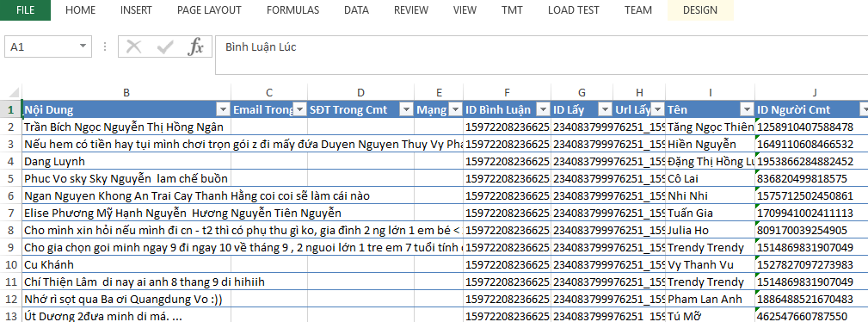Expand the Name Box dropdown arrow
Viewport: 868px width, 322px height.
tap(83, 47)
